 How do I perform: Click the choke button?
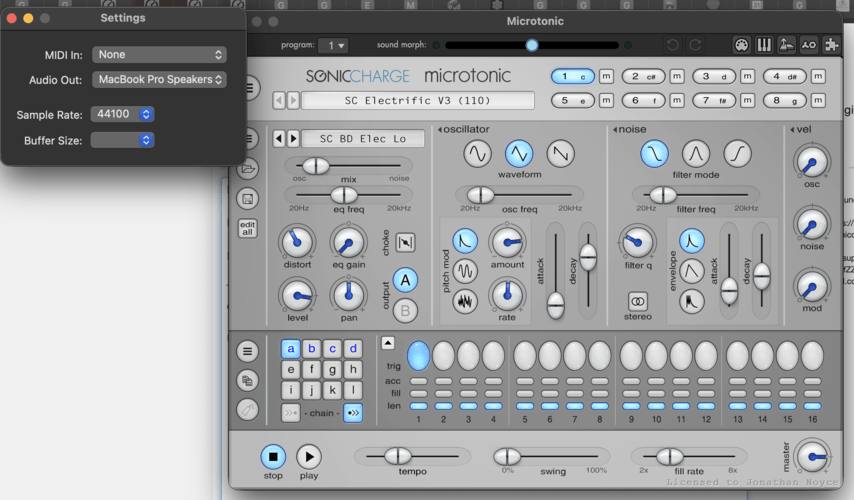coord(405,242)
